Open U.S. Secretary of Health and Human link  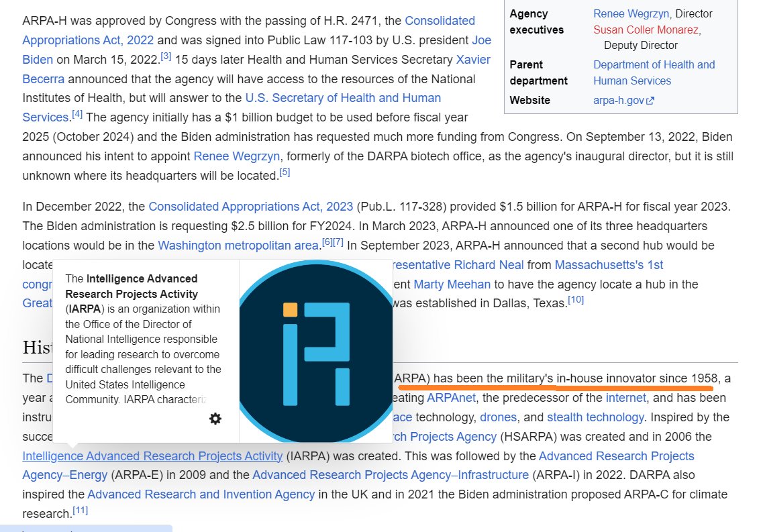343,98
